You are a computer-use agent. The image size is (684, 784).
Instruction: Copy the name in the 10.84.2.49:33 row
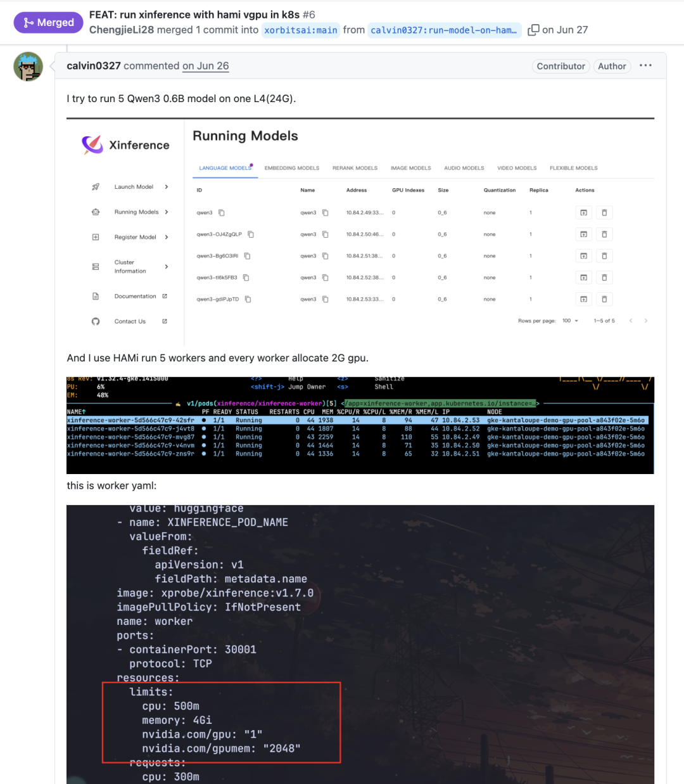[326, 213]
